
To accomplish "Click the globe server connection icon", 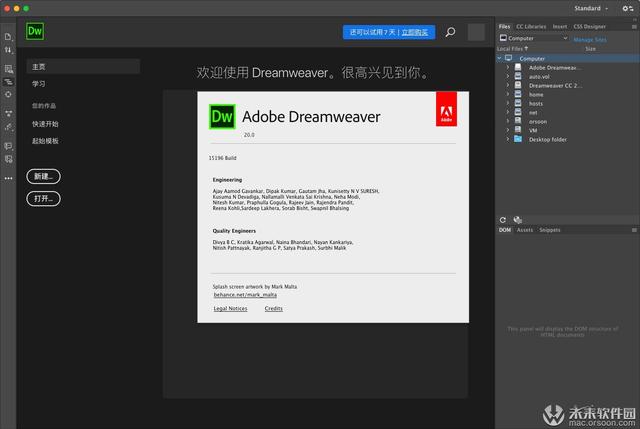I will click(518, 220).
